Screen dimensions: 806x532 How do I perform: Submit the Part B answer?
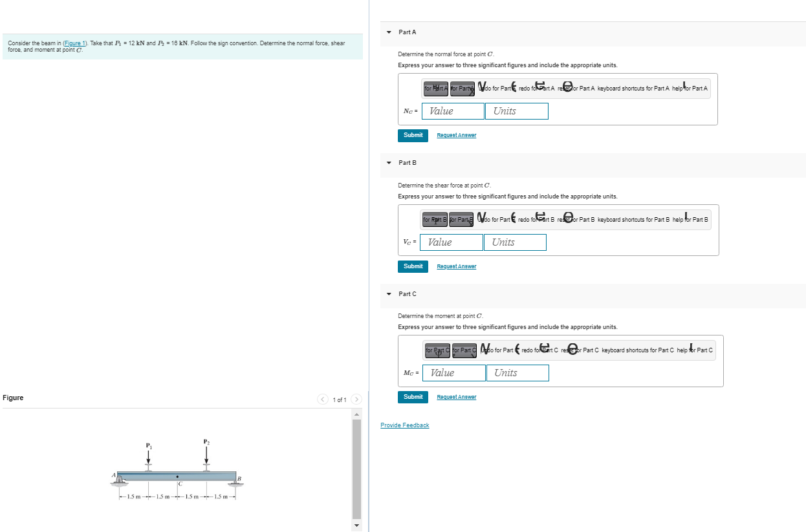tap(413, 266)
